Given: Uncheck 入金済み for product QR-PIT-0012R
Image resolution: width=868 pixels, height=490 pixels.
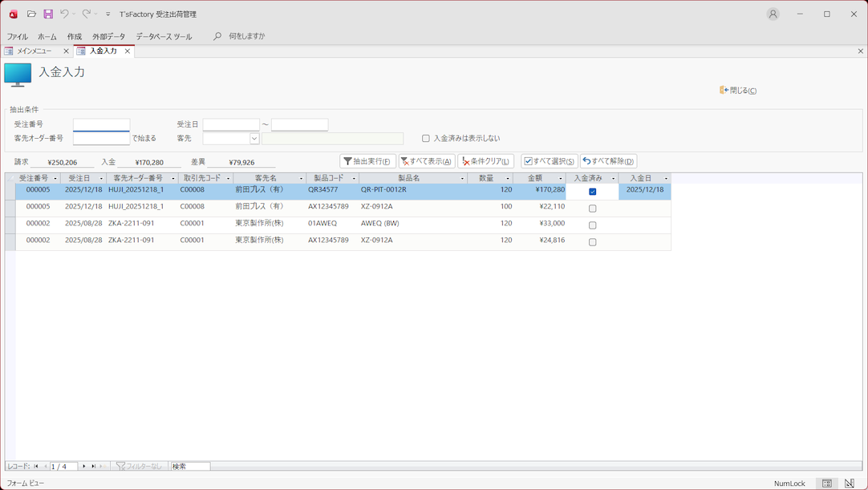Looking at the screenshot, I should (592, 192).
